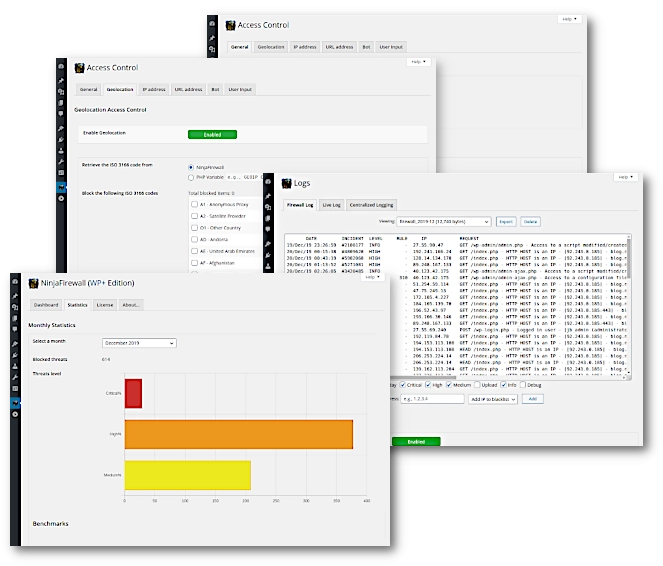Viewport: 663px width, 566px height.
Task: Select PHP Variable radio option
Action: [x=191, y=178]
